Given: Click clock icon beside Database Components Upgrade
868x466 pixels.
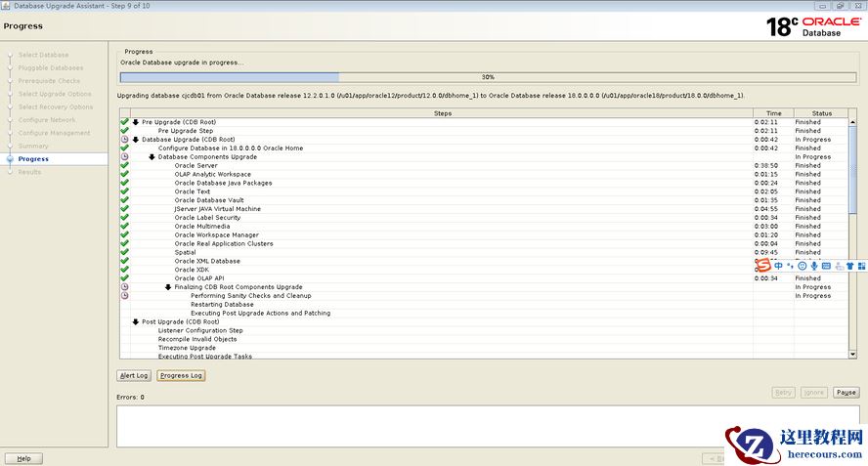Looking at the screenshot, I should click(124, 156).
